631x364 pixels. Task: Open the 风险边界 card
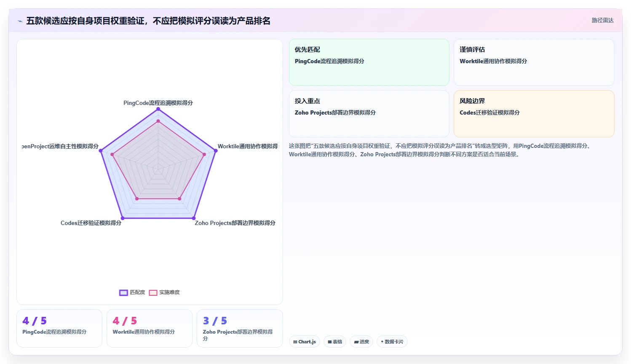534,114
